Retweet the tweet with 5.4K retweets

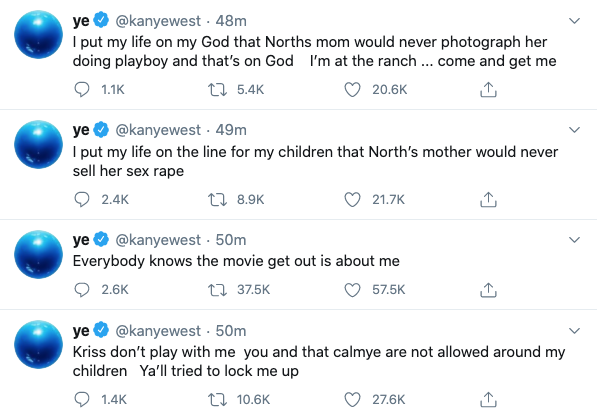point(217,90)
